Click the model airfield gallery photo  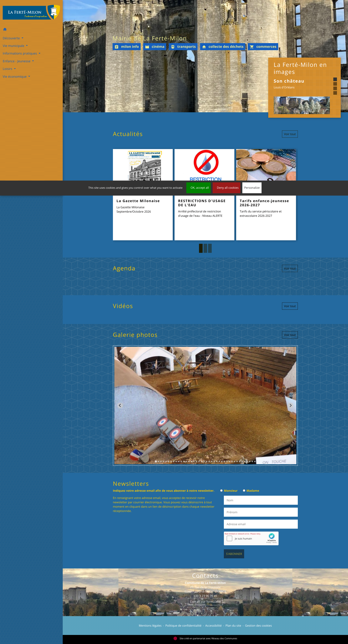click(x=205, y=405)
